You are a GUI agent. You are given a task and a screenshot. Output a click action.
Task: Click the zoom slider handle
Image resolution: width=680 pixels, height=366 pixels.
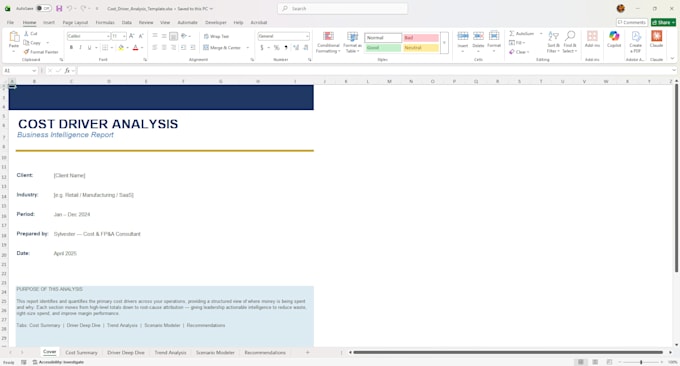point(641,362)
